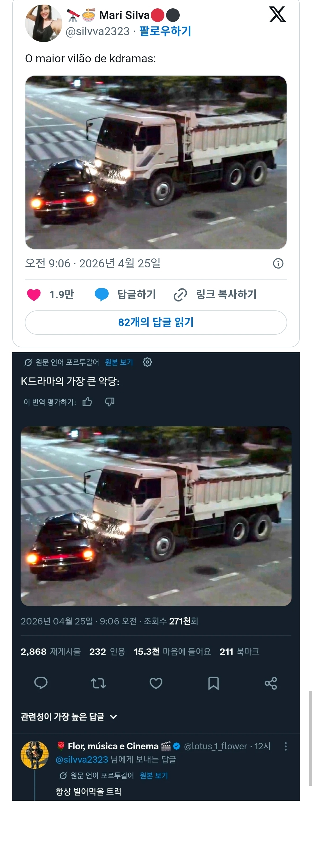This screenshot has height=868, width=312.
Task: Open translation settings gear icon
Action: pos(147,362)
